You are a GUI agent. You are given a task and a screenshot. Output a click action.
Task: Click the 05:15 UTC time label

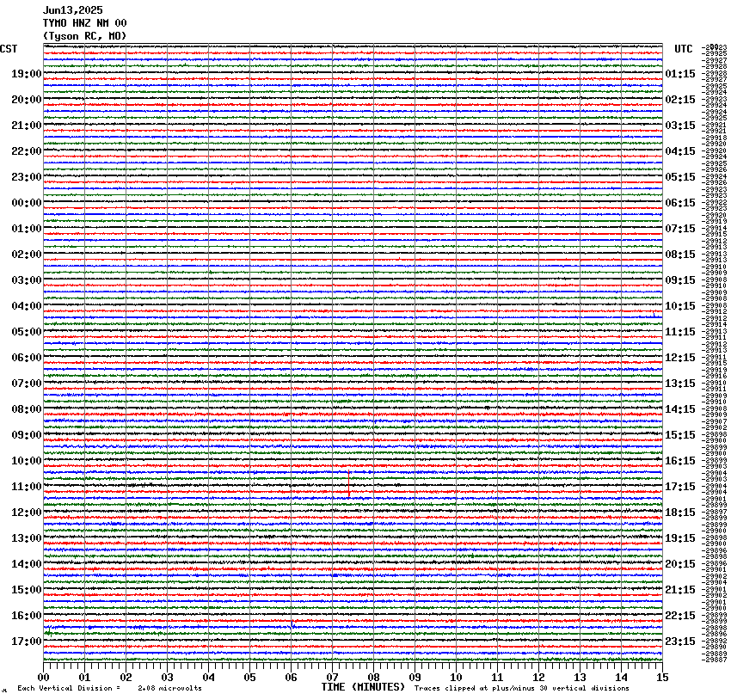coord(680,177)
